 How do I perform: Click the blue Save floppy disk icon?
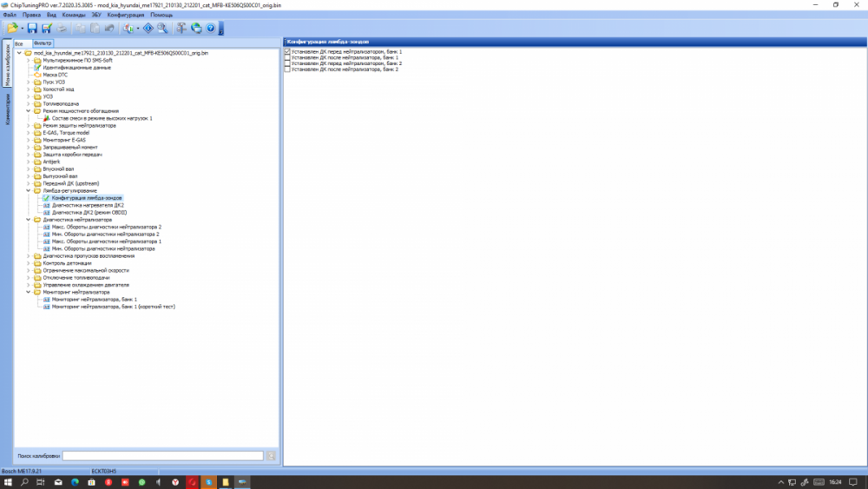[x=32, y=29]
